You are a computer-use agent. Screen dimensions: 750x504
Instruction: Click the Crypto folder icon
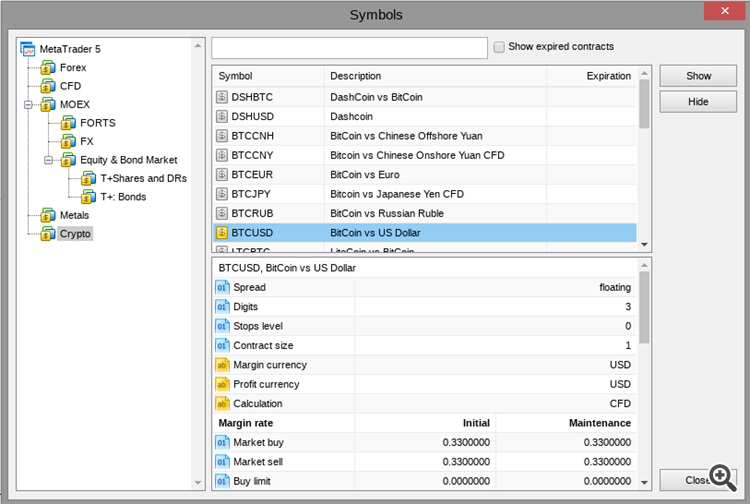click(48, 234)
